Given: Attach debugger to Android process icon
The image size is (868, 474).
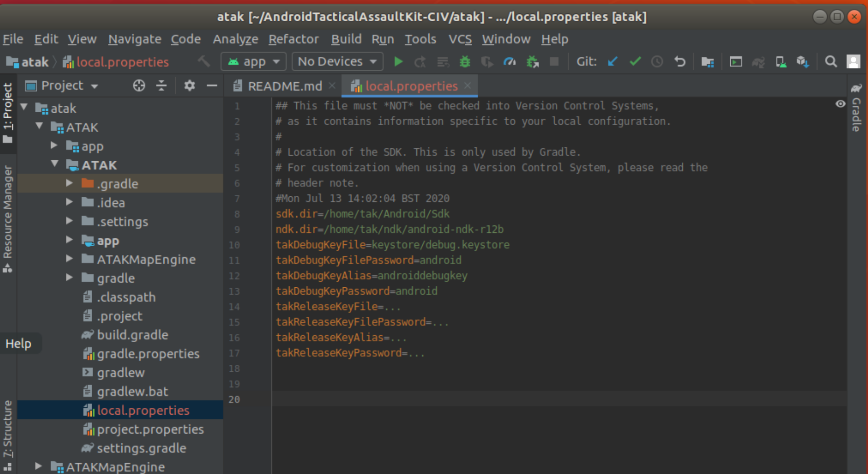Looking at the screenshot, I should click(532, 62).
